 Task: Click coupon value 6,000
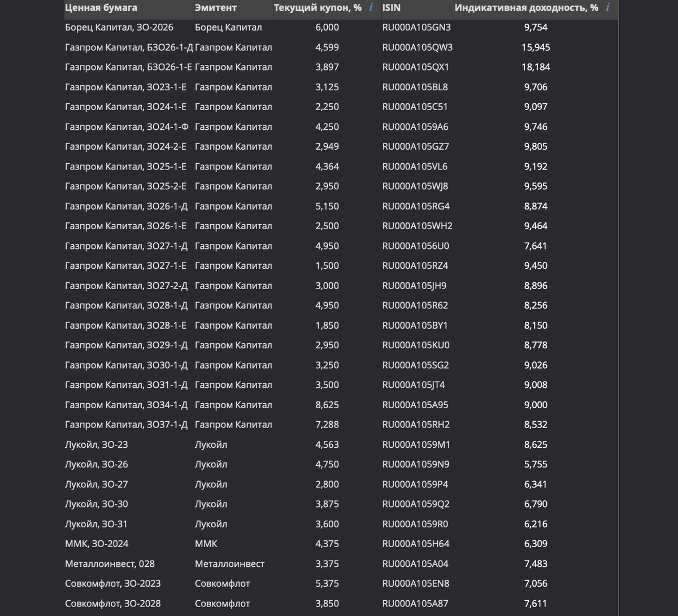pos(327,27)
